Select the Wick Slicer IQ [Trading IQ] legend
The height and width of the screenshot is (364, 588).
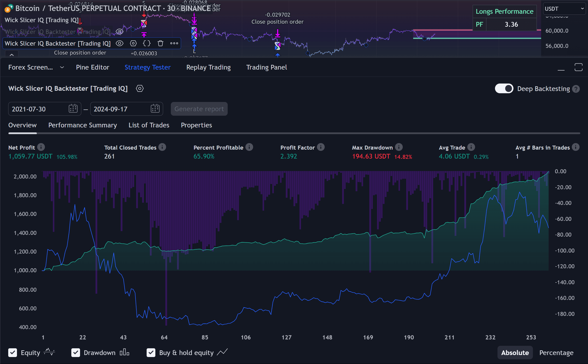(42, 20)
